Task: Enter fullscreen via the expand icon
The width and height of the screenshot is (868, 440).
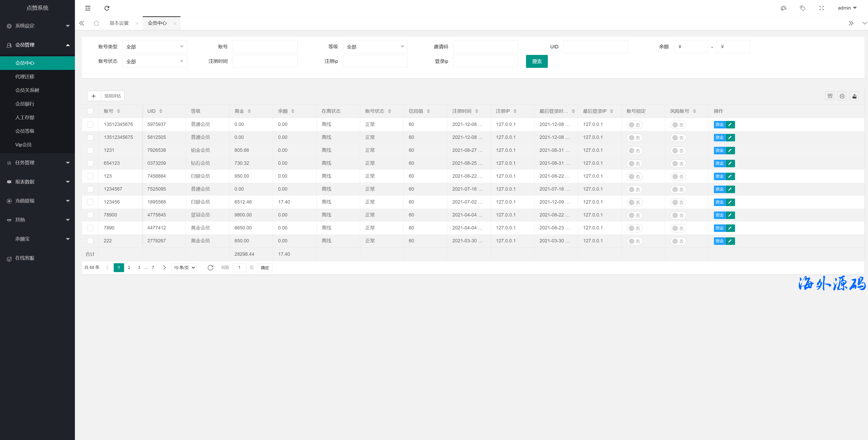Action: pyautogui.click(x=821, y=8)
